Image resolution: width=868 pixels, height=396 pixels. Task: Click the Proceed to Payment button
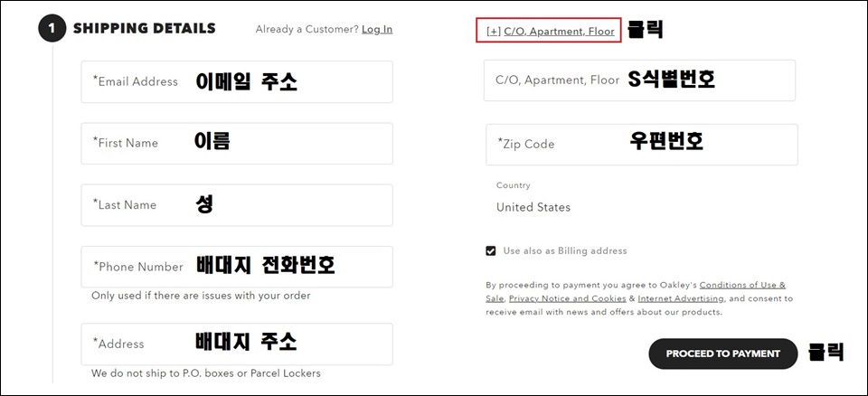point(723,354)
